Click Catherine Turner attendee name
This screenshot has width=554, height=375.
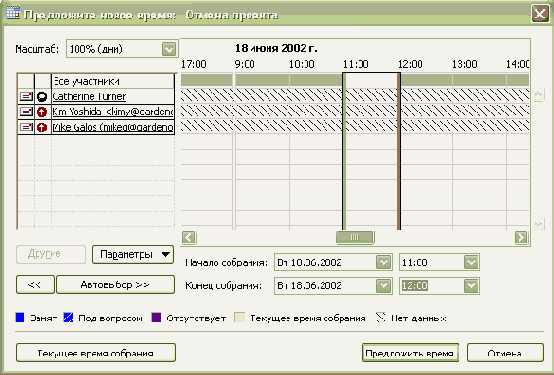(89, 96)
